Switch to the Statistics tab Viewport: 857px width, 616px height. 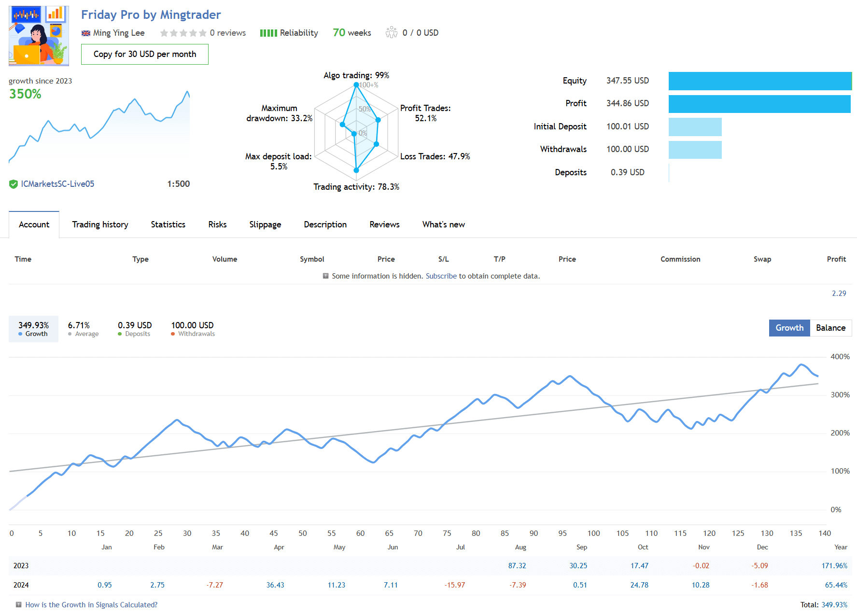[x=168, y=224]
